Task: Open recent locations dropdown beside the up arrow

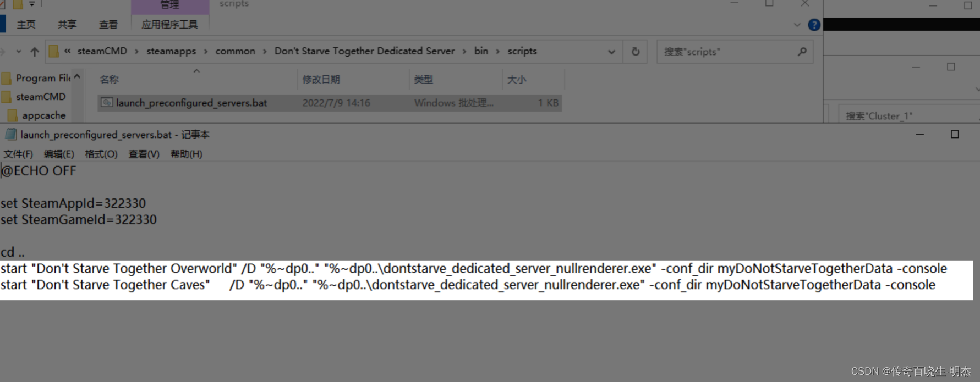Action: [19, 52]
